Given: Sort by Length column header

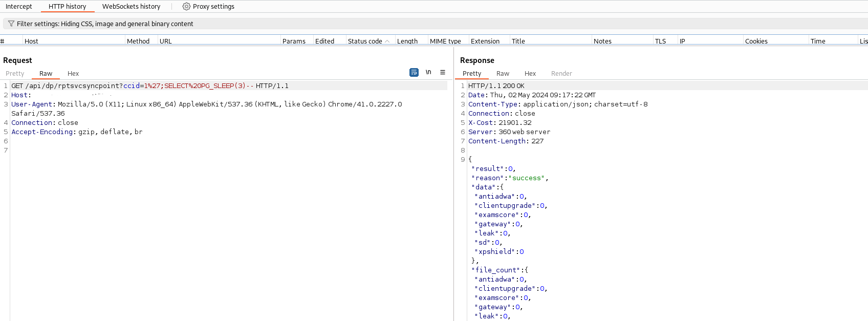Looking at the screenshot, I should pos(407,41).
